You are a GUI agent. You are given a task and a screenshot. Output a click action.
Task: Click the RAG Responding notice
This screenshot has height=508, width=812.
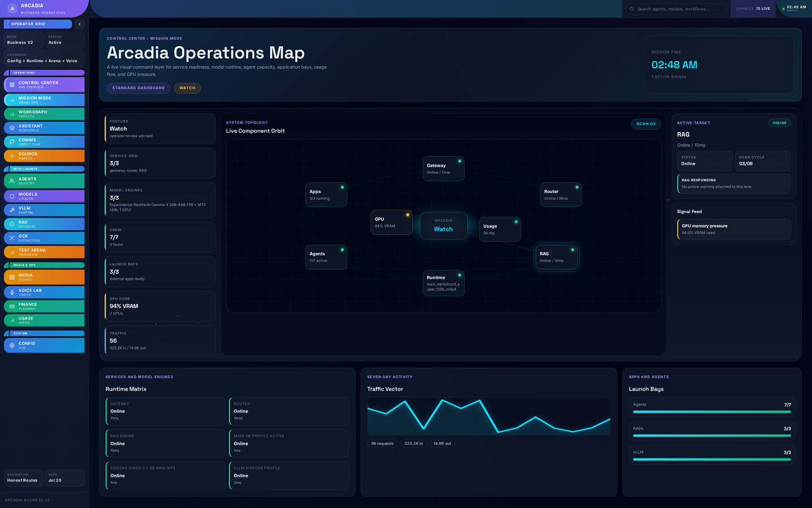(734, 183)
